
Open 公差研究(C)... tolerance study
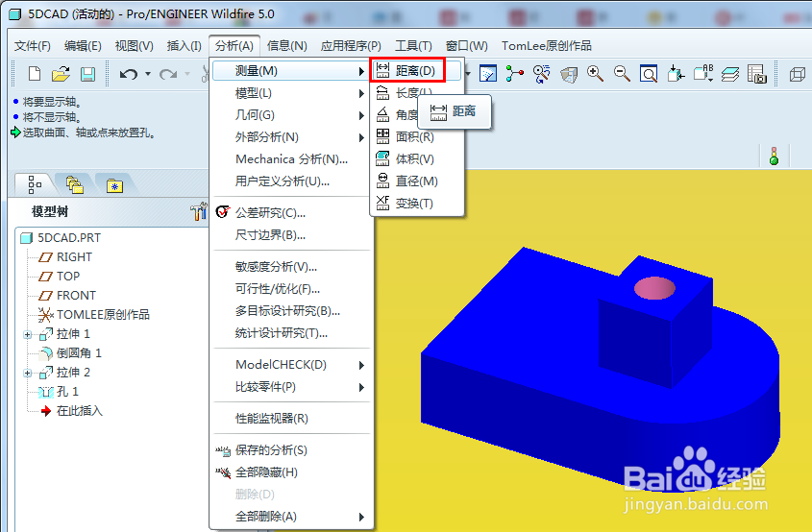[x=291, y=212]
